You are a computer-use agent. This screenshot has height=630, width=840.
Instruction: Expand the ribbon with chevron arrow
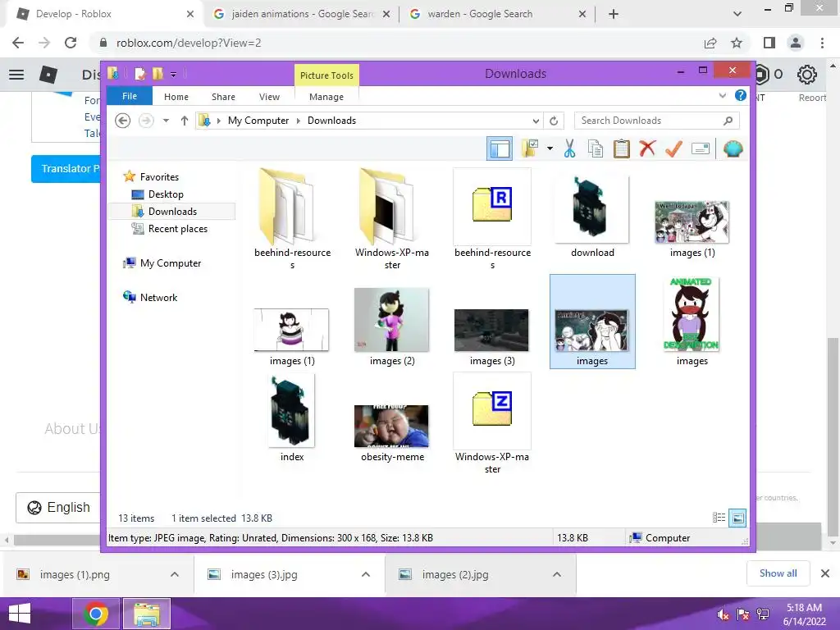pos(723,96)
